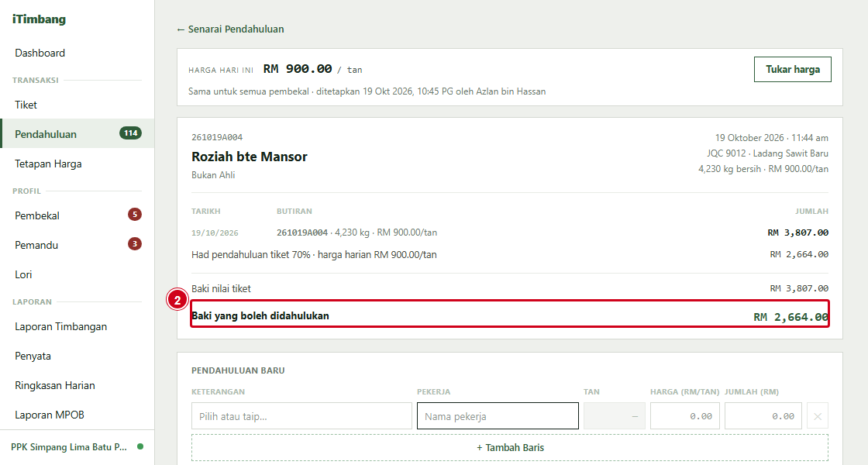The height and width of the screenshot is (465, 868).
Task: Add a row with Tambah Baris
Action: (x=510, y=447)
